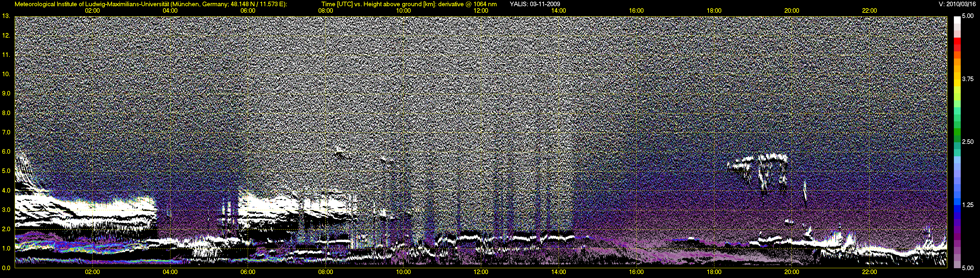The height and width of the screenshot is (278, 980).
Task: Click the '6.0' height axis label
Action: click(x=6, y=151)
